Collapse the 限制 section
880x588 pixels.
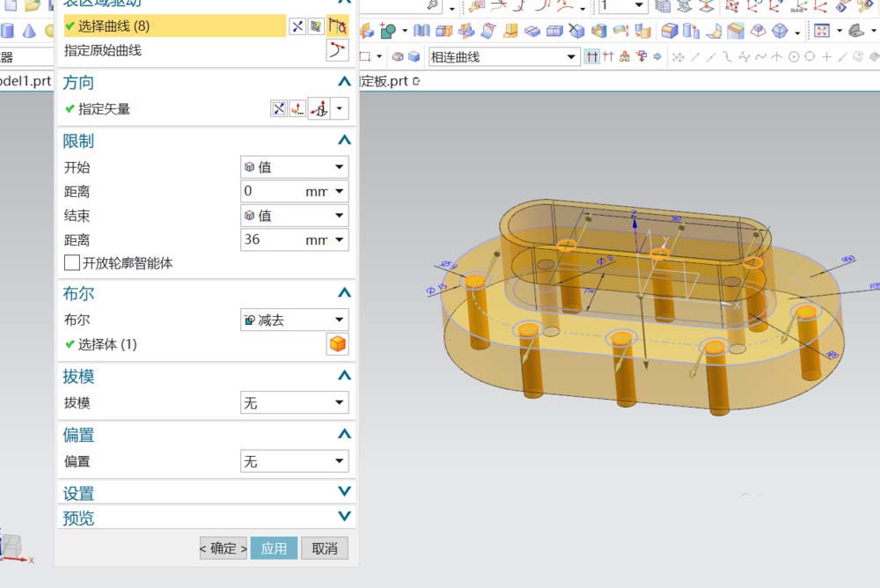pos(344,140)
